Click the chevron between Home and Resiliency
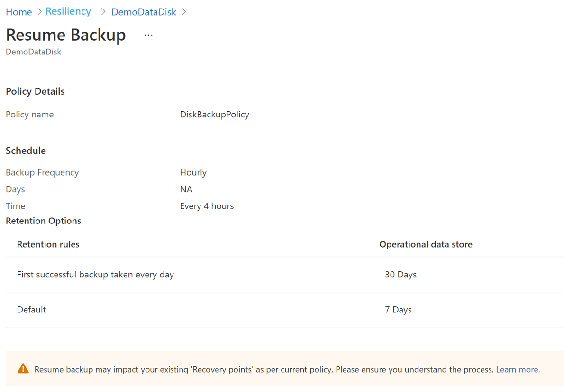The image size is (564, 392). [x=38, y=11]
